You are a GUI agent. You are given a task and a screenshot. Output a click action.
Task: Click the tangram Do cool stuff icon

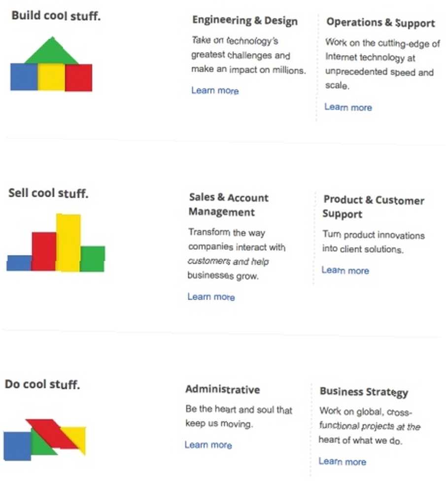coord(45,440)
